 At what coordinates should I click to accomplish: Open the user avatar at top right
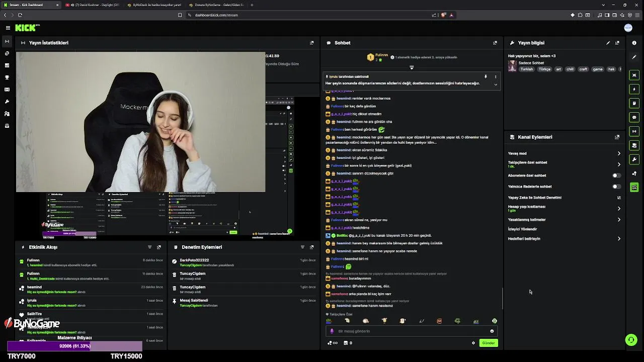click(628, 28)
